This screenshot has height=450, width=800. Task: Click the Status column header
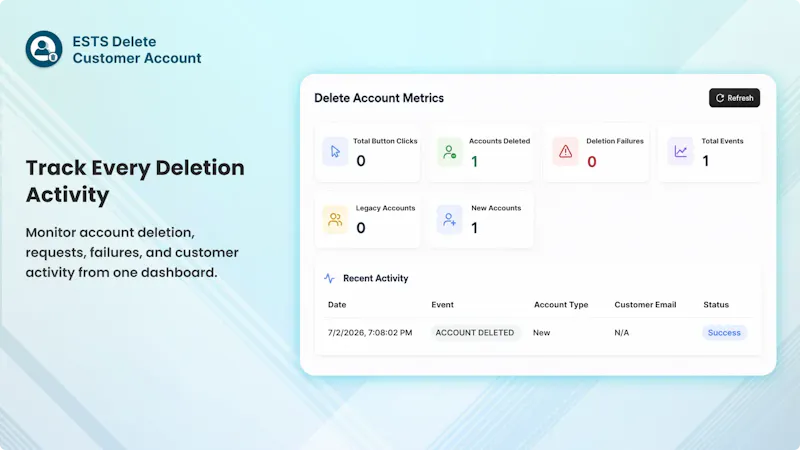coord(716,305)
